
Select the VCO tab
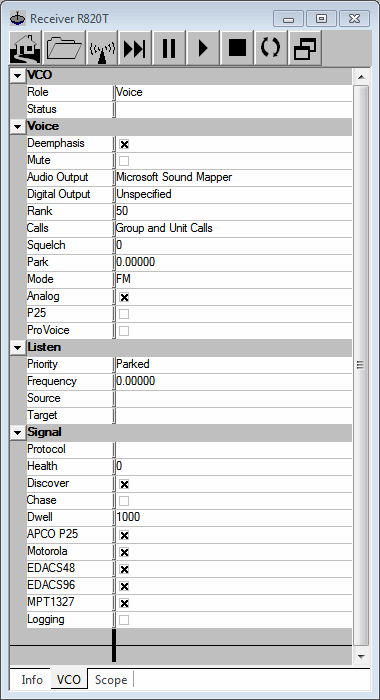point(69,679)
